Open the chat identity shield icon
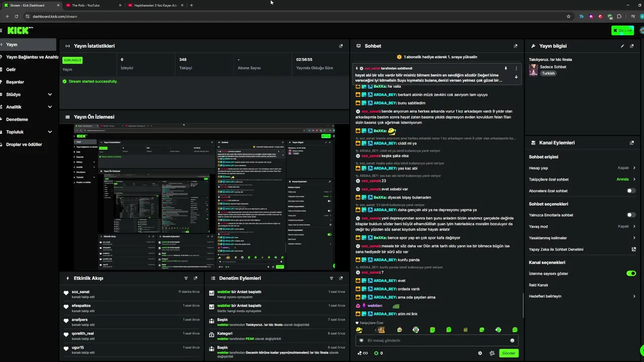The height and width of the screenshot is (362, 644). click(x=361, y=340)
